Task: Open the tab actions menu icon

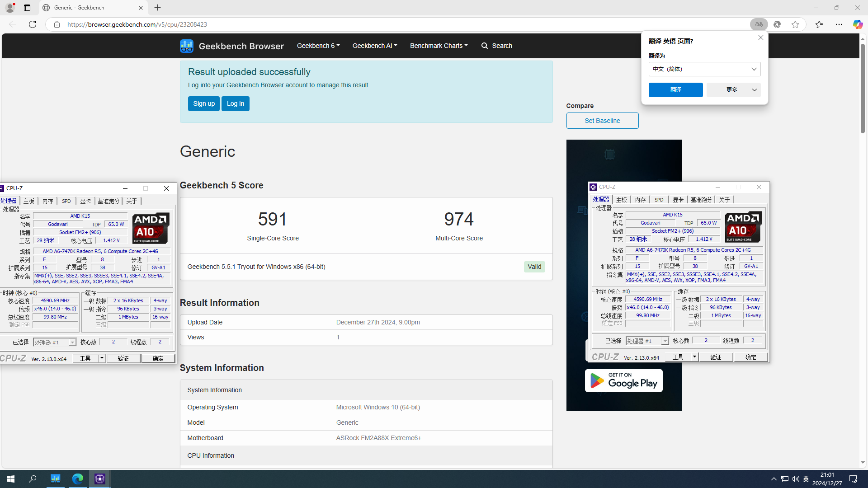Action: 27,8
